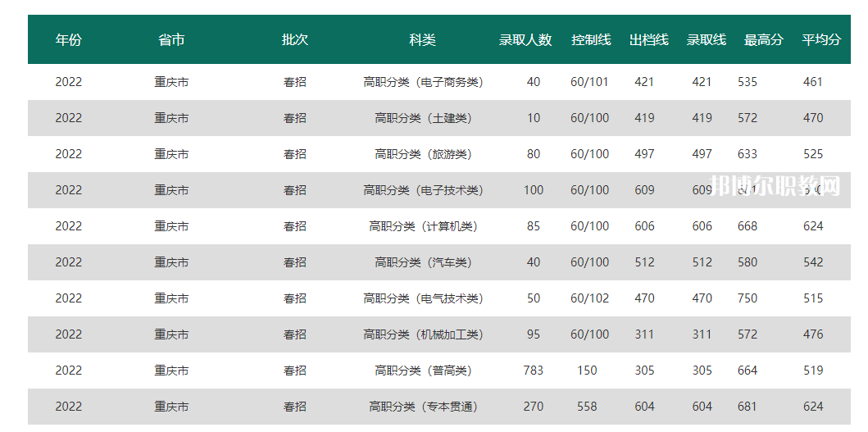Click enrollment count 783
Viewport: 868px width, 432px height.
[x=533, y=370]
